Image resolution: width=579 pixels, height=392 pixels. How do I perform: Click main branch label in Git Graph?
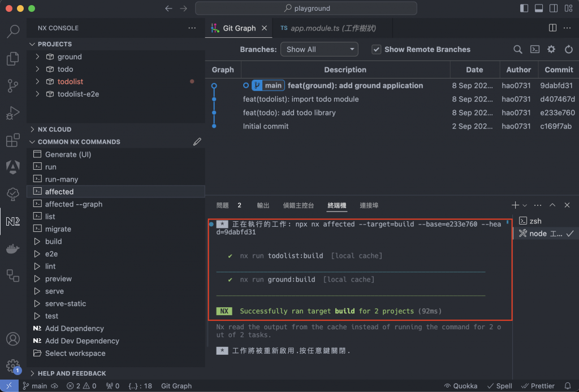point(268,85)
